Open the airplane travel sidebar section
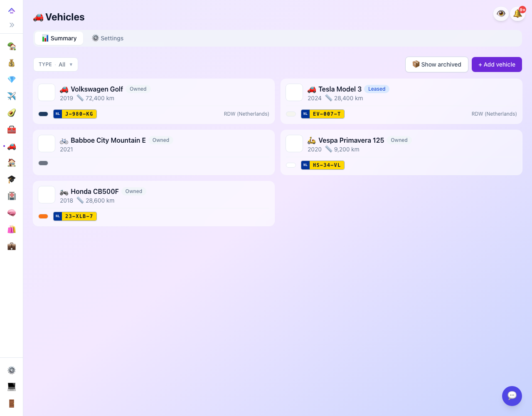The width and height of the screenshot is (532, 416). pos(12,96)
